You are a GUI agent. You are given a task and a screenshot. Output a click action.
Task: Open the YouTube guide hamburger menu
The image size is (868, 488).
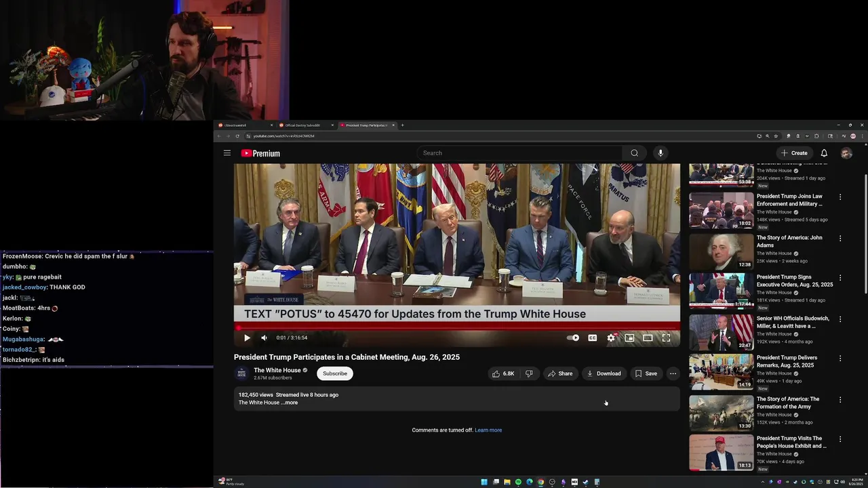pyautogui.click(x=227, y=153)
